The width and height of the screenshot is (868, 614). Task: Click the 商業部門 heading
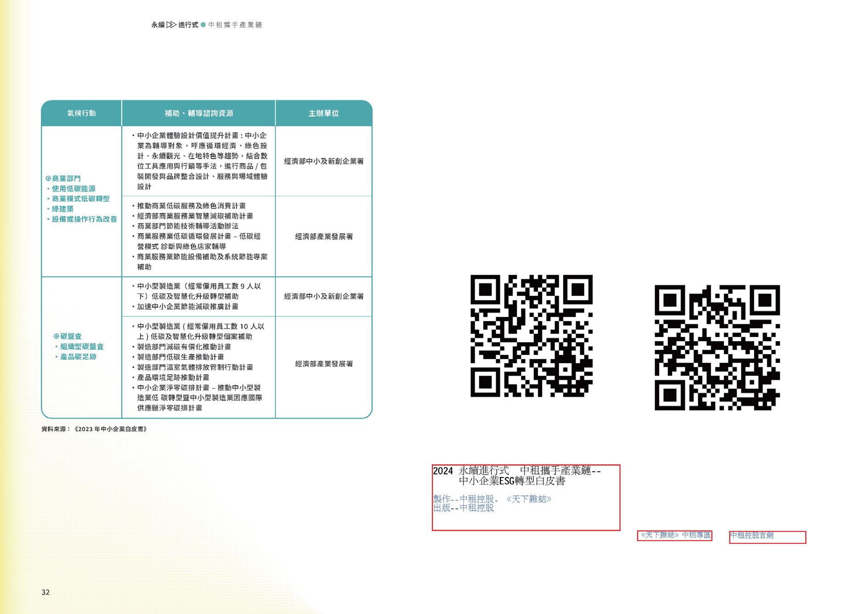coord(66,179)
